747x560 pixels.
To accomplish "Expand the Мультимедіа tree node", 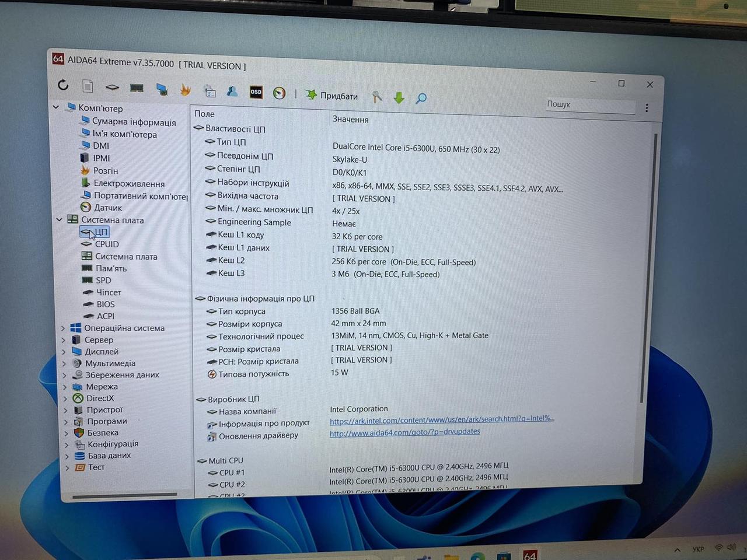I will [x=65, y=363].
